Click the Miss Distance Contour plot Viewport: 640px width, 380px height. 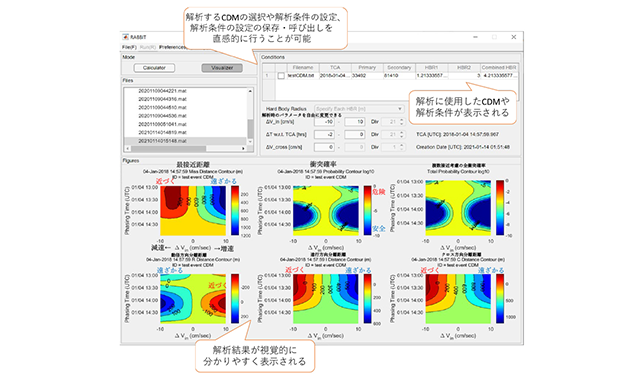(x=193, y=211)
